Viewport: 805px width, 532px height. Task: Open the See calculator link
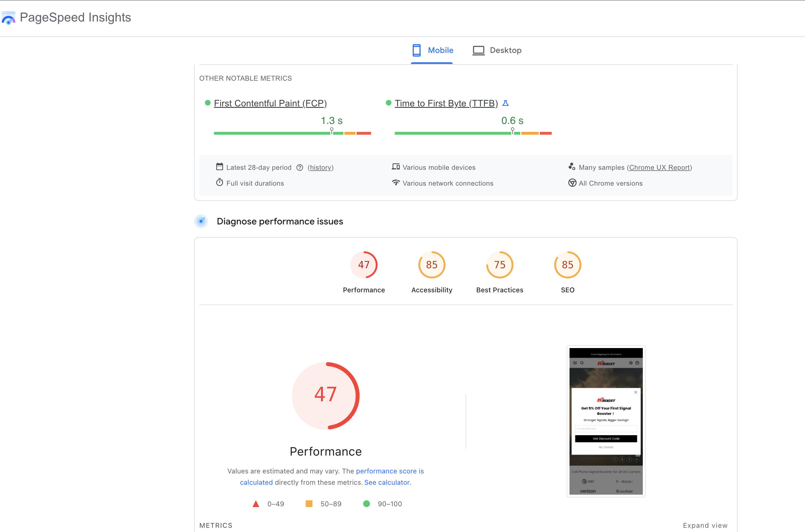[387, 482]
